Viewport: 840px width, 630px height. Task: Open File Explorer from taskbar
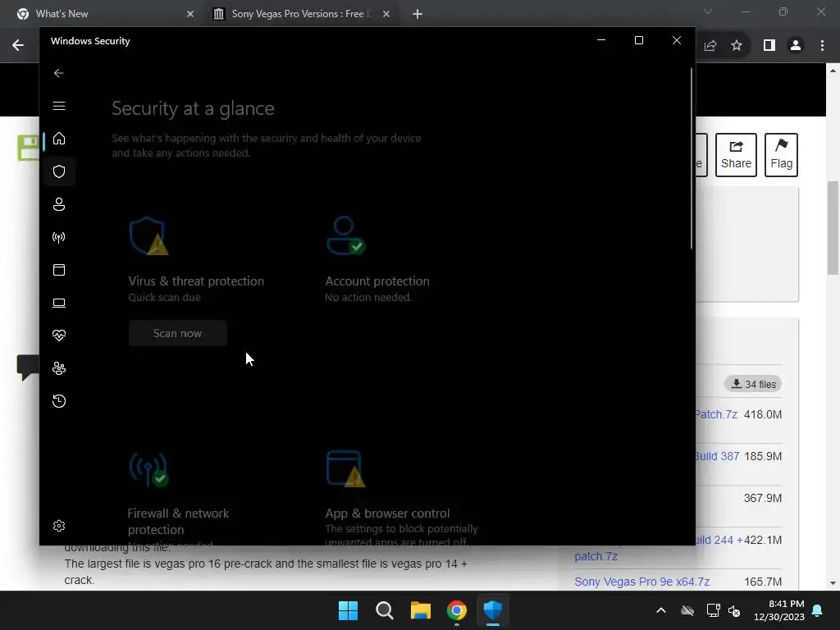[x=421, y=610]
